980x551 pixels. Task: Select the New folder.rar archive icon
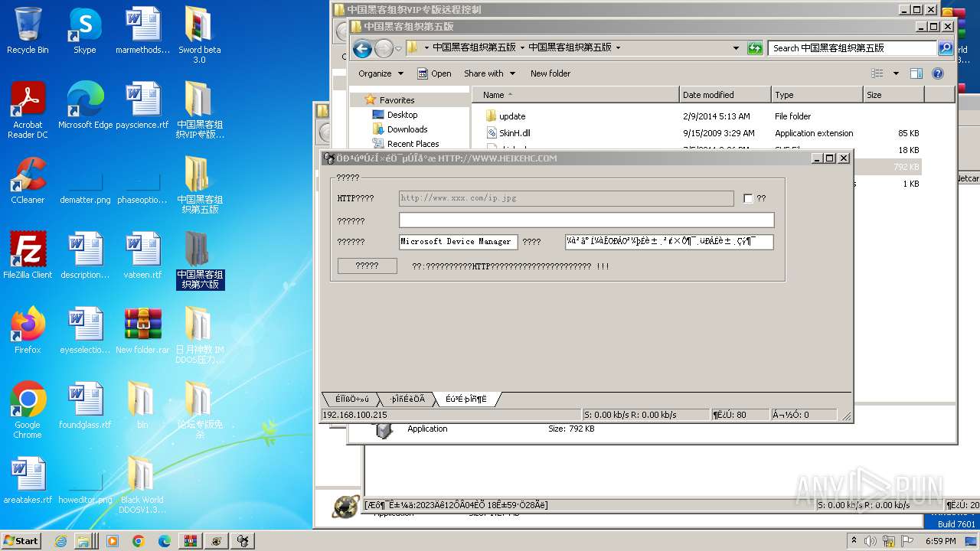coord(142,331)
